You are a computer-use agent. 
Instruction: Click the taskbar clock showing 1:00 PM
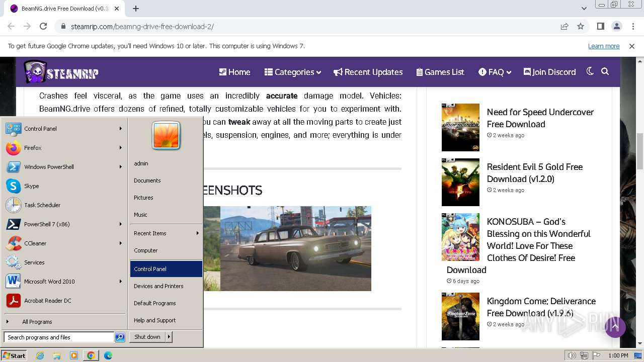618,355
